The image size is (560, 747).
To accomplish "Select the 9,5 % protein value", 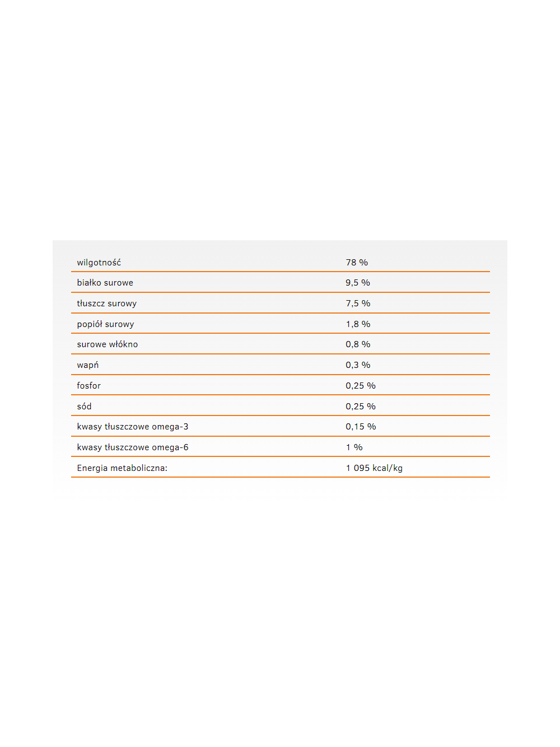I will point(358,283).
